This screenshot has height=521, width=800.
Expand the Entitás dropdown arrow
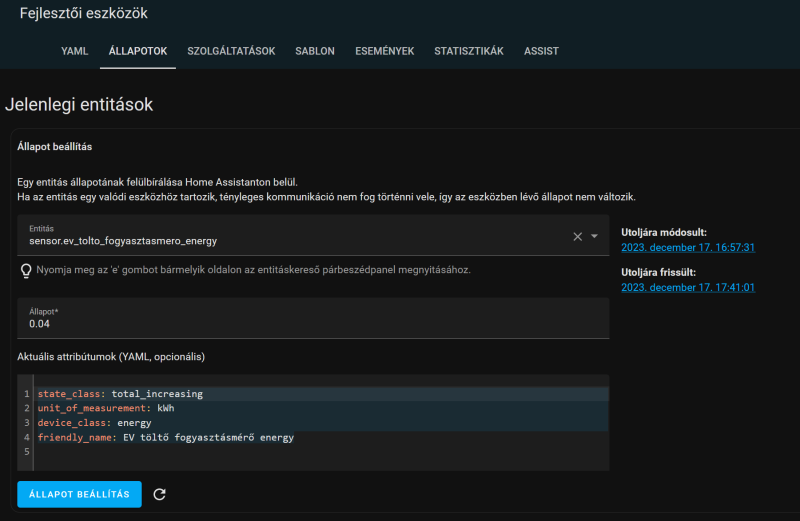(595, 237)
